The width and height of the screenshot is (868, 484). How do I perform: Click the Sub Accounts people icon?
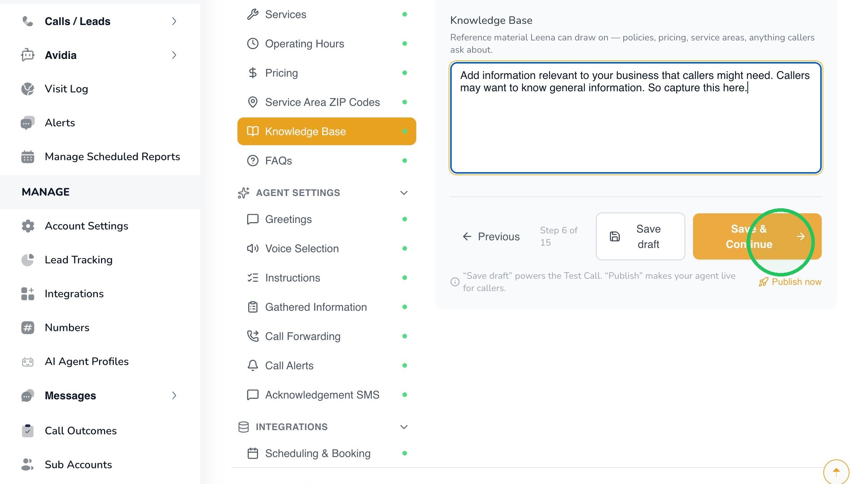pyautogui.click(x=27, y=465)
